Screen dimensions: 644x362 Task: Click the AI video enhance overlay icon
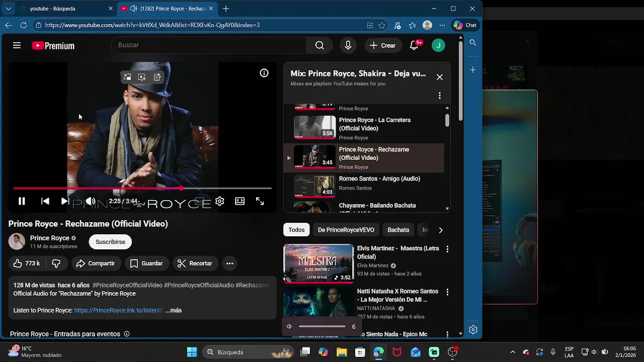[142, 77]
